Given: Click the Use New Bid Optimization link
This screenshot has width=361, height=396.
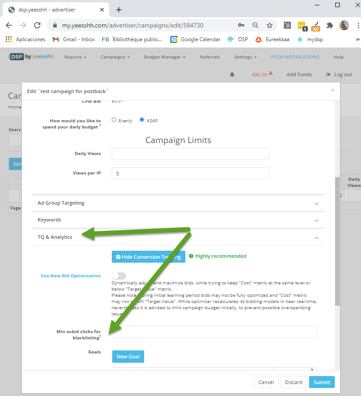Looking at the screenshot, I should pos(71,276).
